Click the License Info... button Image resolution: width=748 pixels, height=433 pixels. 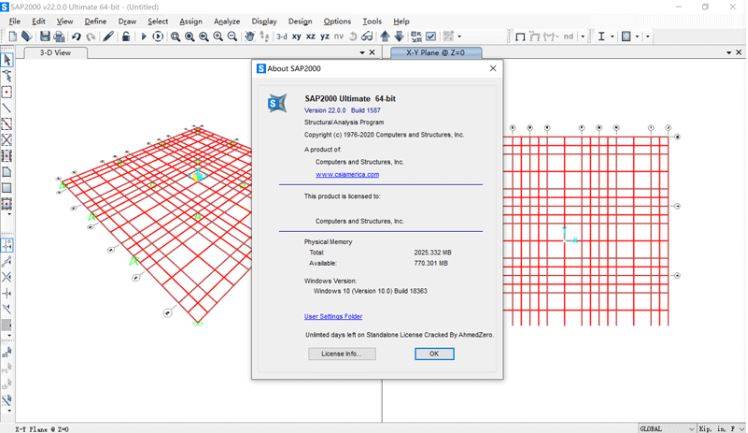(341, 354)
